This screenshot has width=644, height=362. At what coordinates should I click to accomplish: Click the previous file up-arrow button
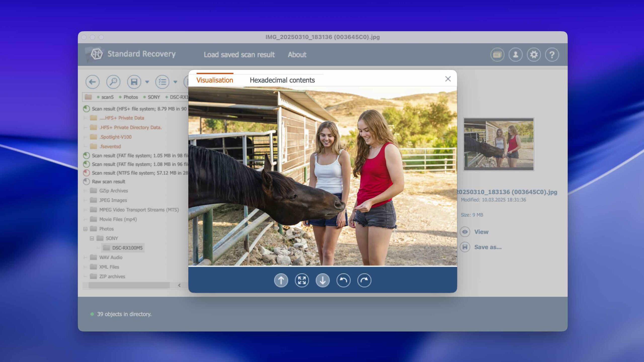tap(281, 280)
